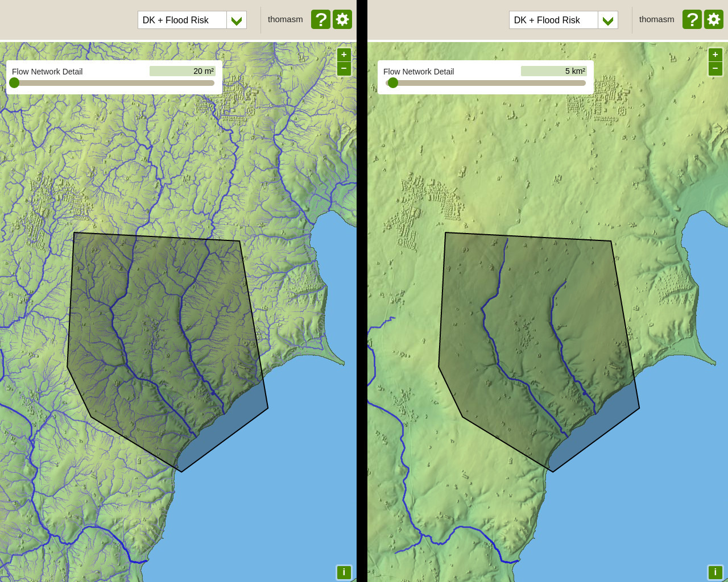The width and height of the screenshot is (728, 582).
Task: Click left Flow Network Detail slider handle
Action: coord(14,83)
